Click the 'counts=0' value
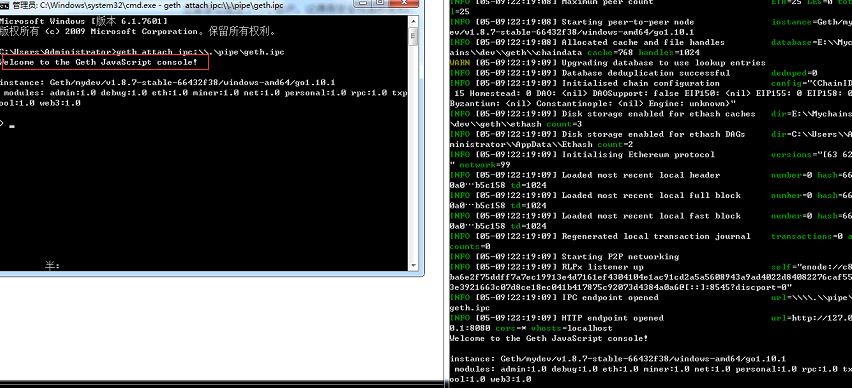Screen dimensions: 852x388 click(470, 246)
